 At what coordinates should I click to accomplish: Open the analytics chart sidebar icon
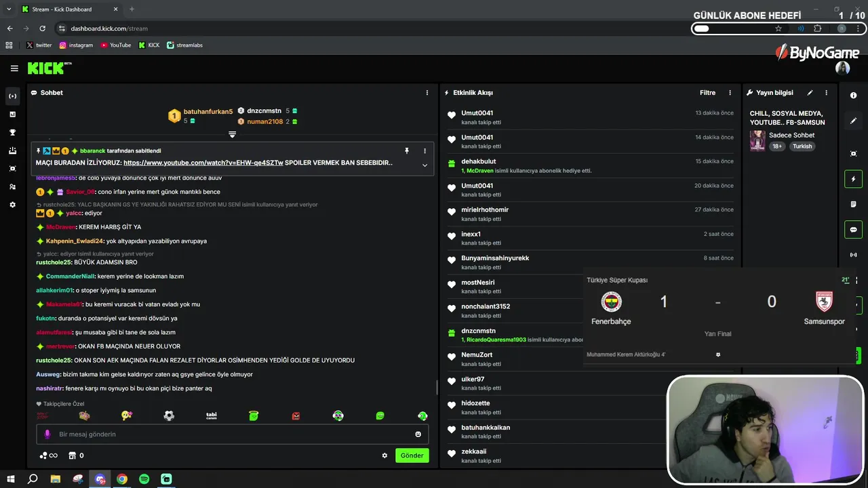(12, 114)
